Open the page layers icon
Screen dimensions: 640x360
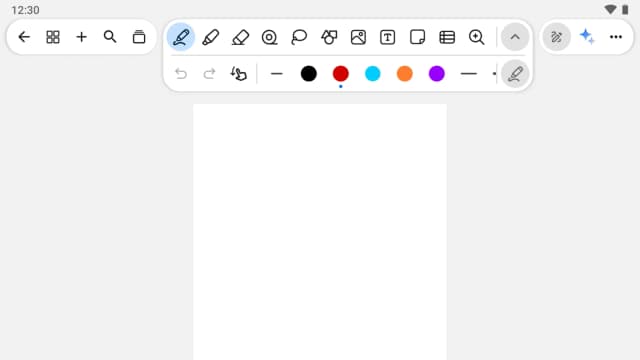[x=139, y=37]
